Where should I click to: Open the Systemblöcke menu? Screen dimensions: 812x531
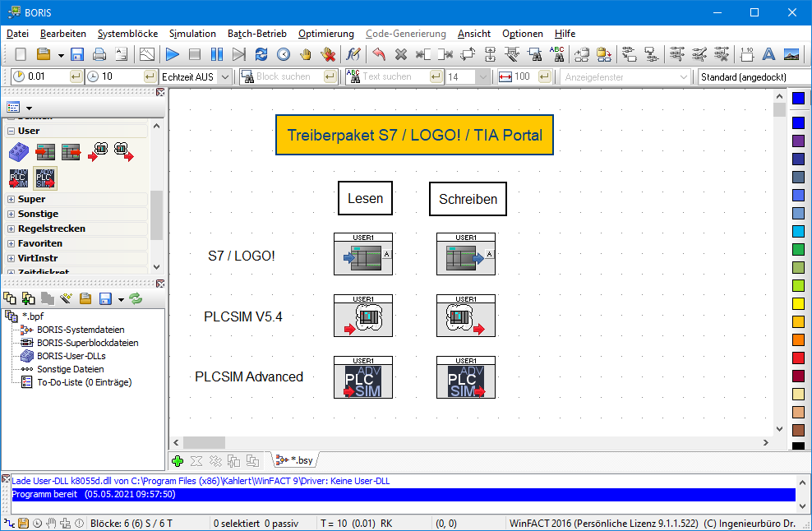point(128,34)
